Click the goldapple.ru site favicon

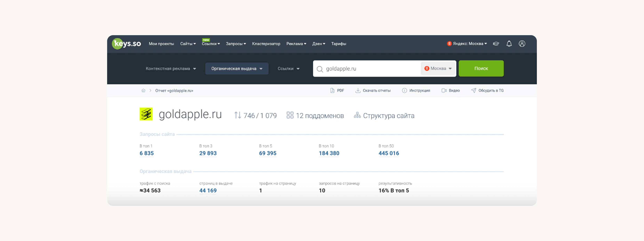[146, 114]
